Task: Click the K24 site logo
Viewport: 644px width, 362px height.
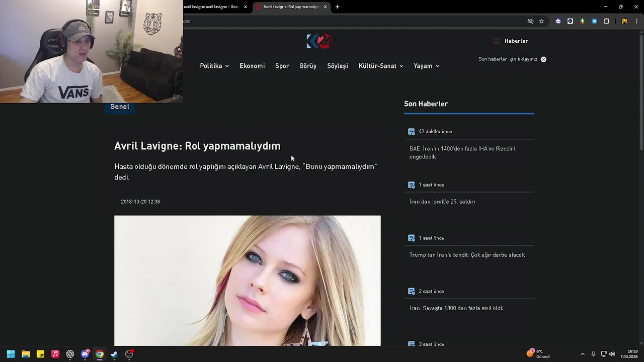Action: [319, 41]
